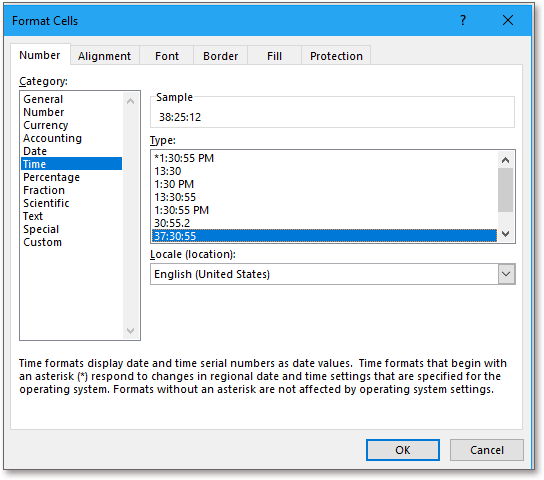Image resolution: width=544 pixels, height=480 pixels.
Task: Choose the Custom category
Action: point(42,242)
